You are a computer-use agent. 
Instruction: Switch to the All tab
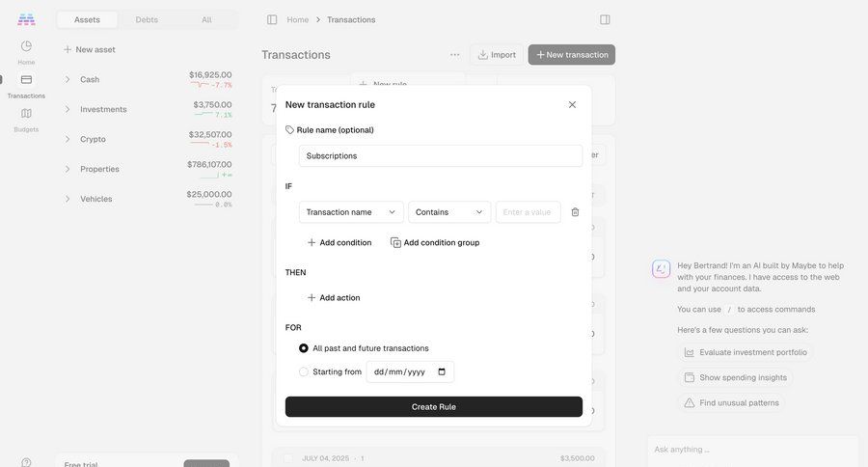(206, 19)
